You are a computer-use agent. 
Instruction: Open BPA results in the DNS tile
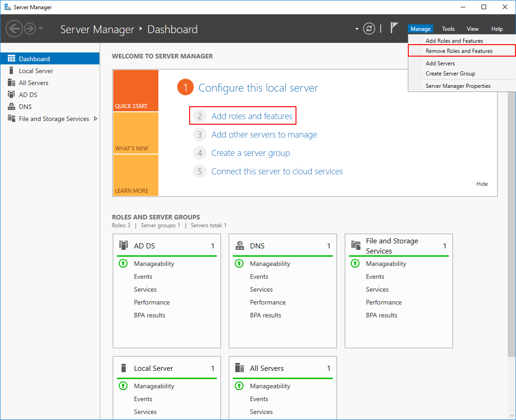[x=266, y=315]
